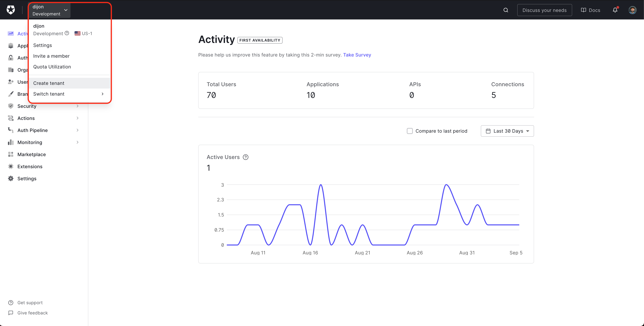Click the Active Users line chart
The image size is (644, 326).
point(373,215)
